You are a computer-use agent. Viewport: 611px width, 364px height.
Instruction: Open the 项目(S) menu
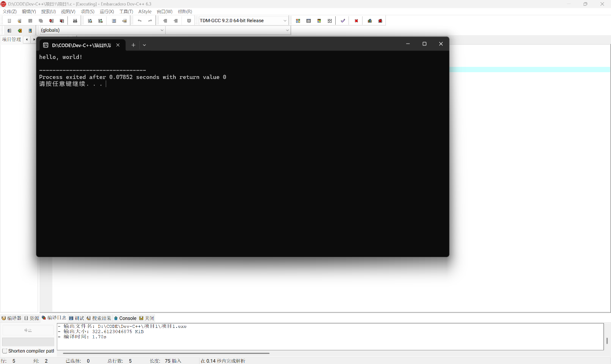click(x=88, y=11)
